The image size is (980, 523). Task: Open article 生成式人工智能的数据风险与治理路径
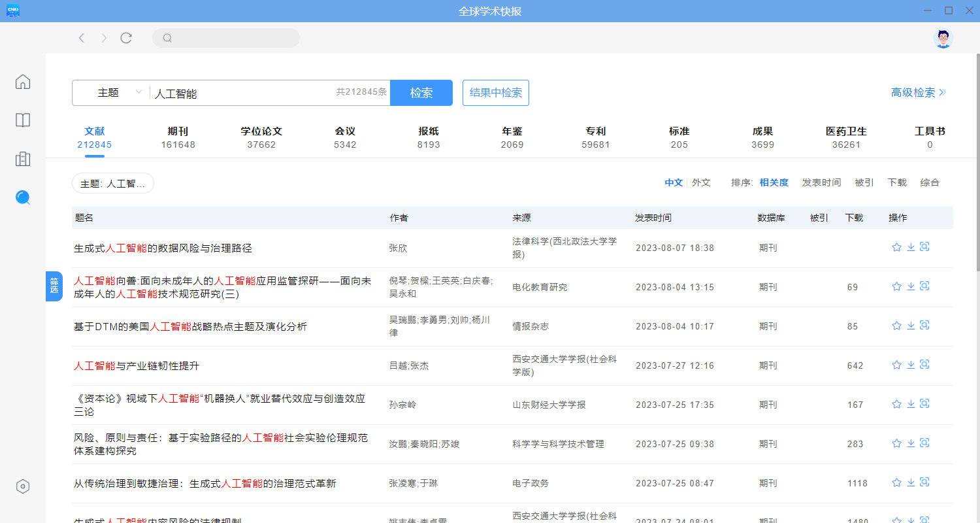[163, 248]
